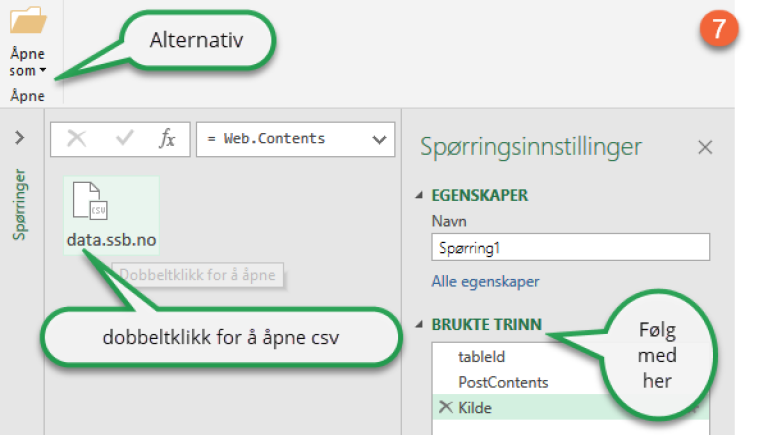Select the data.ssb.no file label
768x435 pixels.
[112, 240]
